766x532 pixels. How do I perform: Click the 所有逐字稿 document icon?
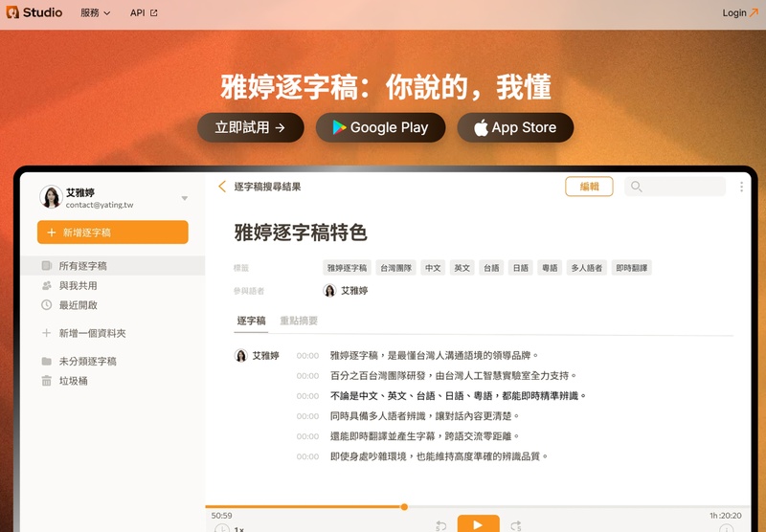[46, 265]
